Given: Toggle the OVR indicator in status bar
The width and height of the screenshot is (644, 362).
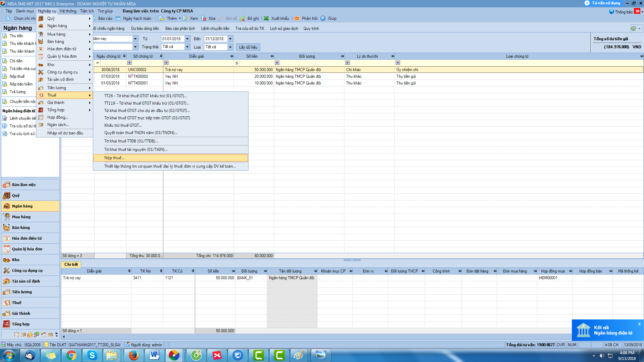Looking at the screenshot, I should 561,345.
